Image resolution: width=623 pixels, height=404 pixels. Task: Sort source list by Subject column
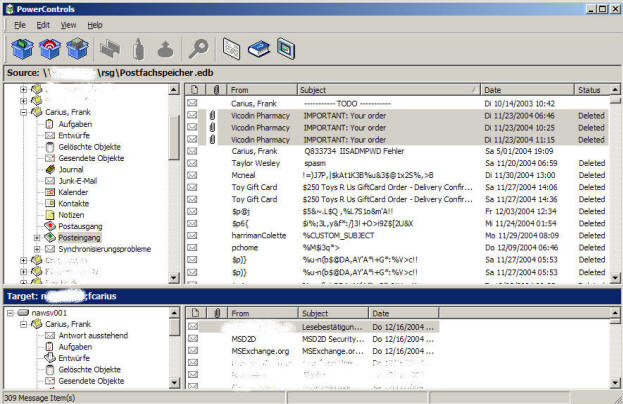389,90
